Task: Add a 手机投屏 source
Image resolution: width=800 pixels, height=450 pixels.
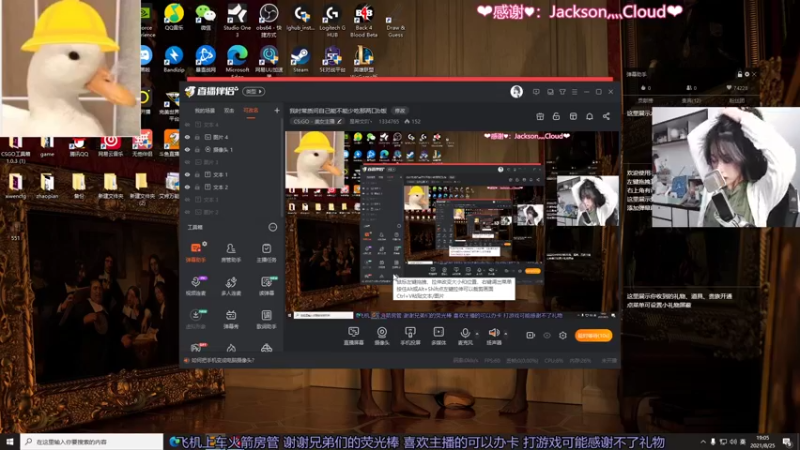Action: point(410,336)
